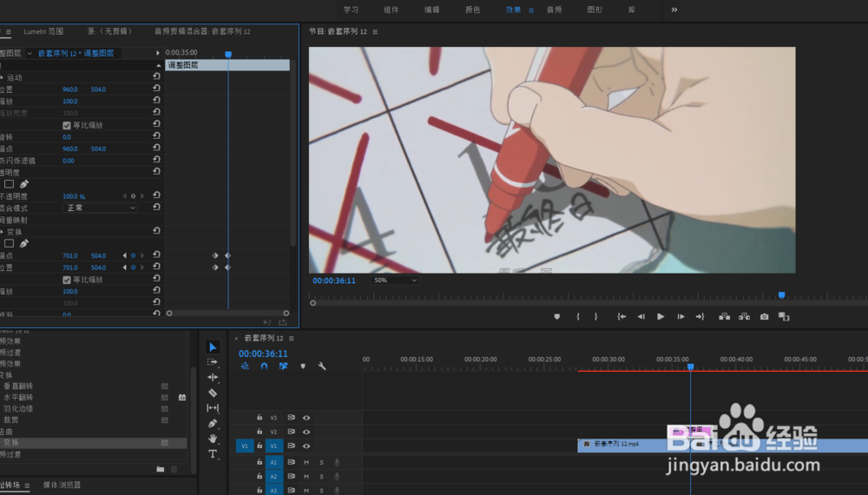Step back one frame
Image resolution: width=868 pixels, height=495 pixels.
[641, 317]
